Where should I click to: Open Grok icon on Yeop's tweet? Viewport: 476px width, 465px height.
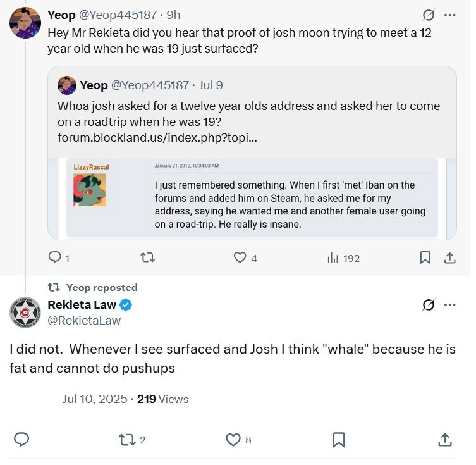click(x=429, y=15)
